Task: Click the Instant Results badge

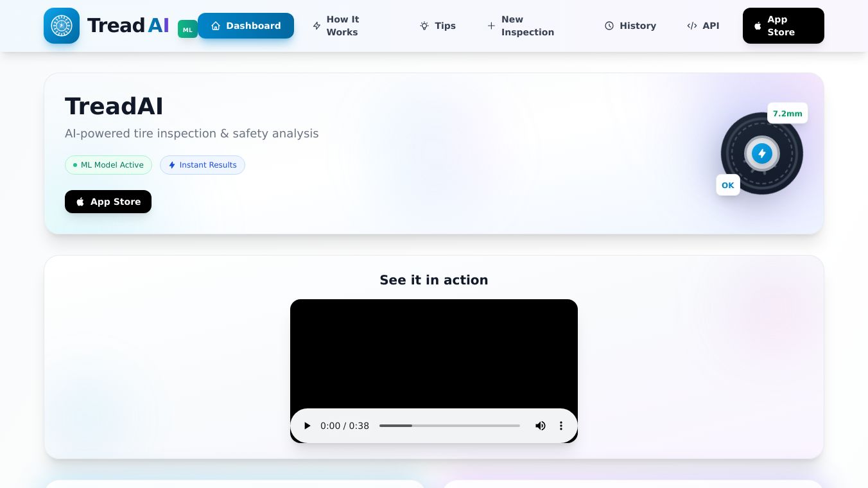Action: pyautogui.click(x=202, y=165)
